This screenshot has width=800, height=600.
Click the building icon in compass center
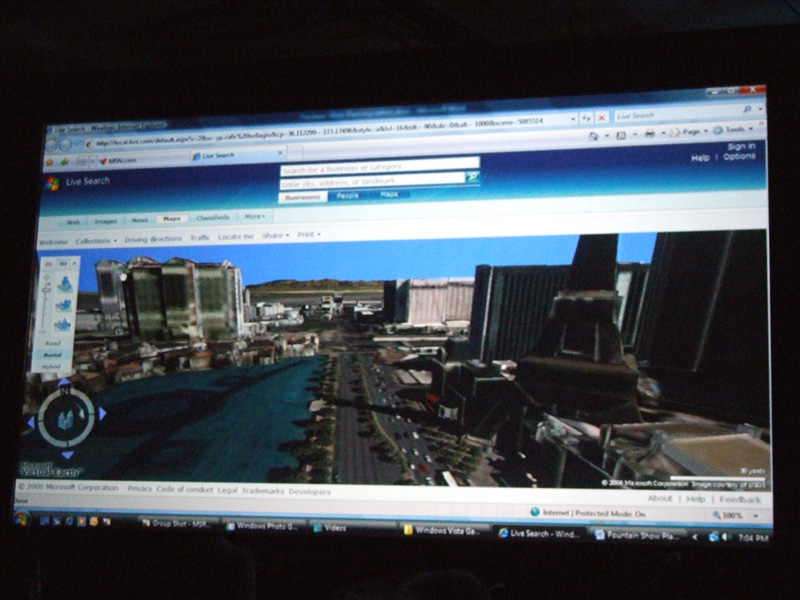tap(67, 419)
